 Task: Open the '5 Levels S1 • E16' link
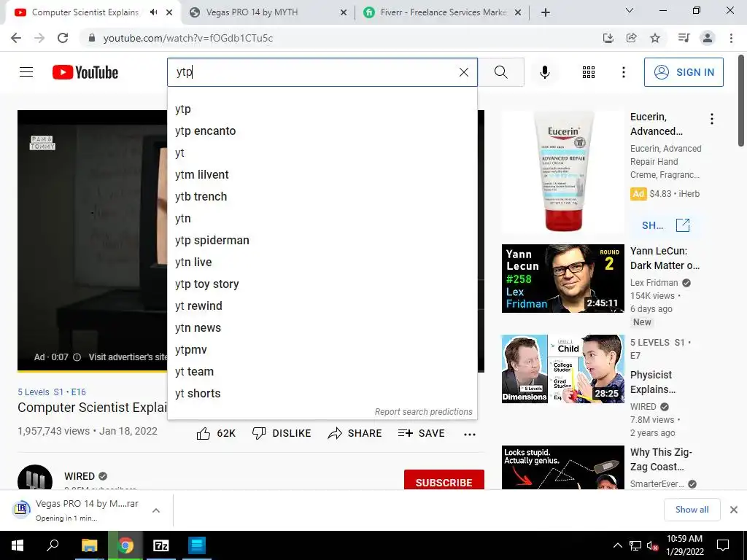pyautogui.click(x=52, y=392)
